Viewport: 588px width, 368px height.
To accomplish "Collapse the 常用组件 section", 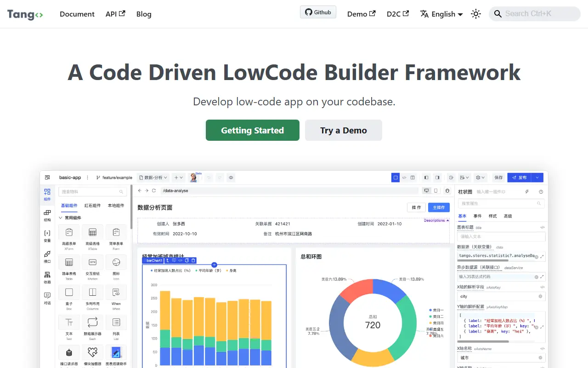I will click(x=70, y=218).
